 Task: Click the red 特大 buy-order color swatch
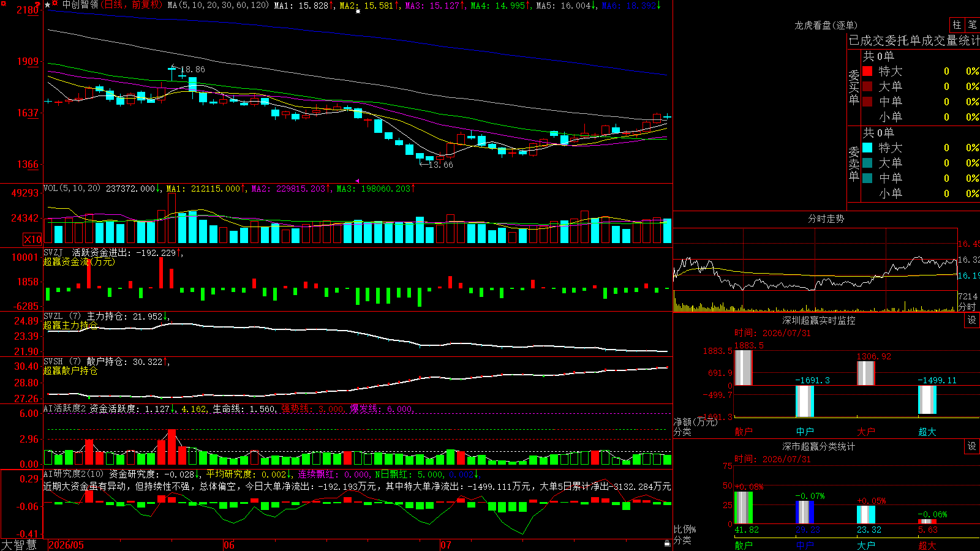pyautogui.click(x=867, y=71)
